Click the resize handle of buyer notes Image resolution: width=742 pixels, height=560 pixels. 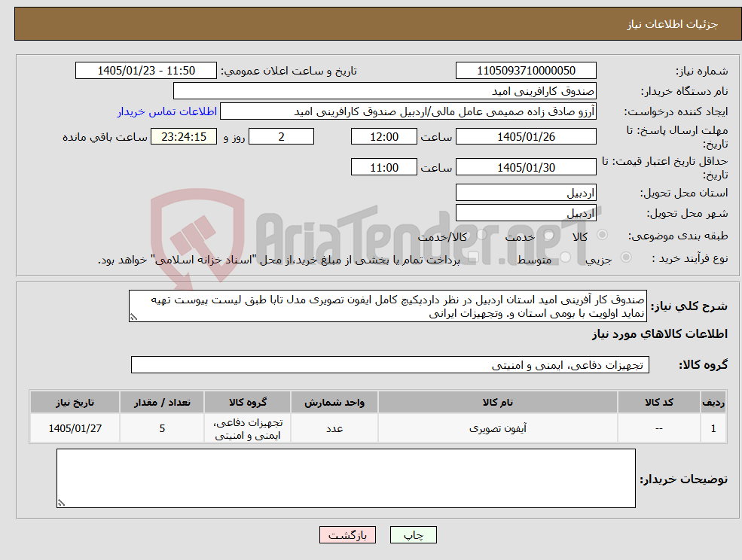60,504
